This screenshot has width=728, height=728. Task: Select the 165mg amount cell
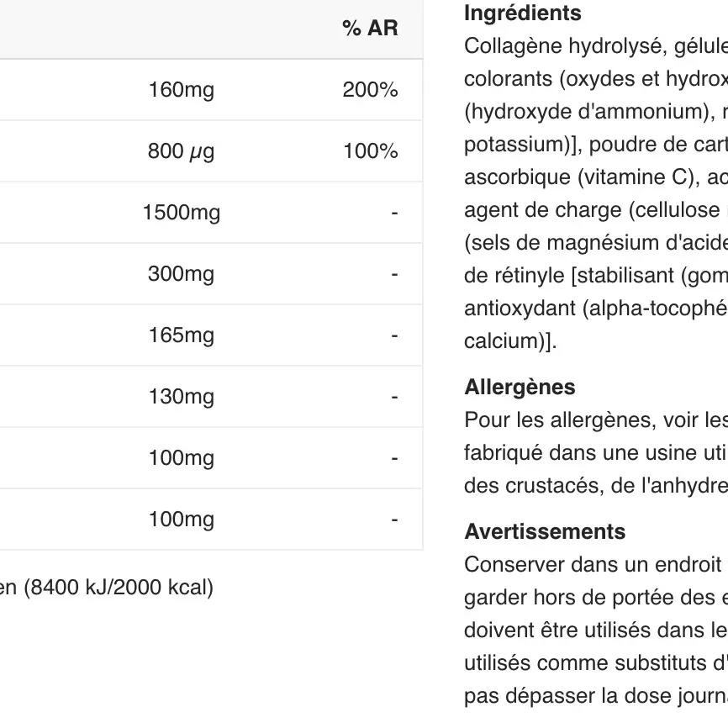181,335
